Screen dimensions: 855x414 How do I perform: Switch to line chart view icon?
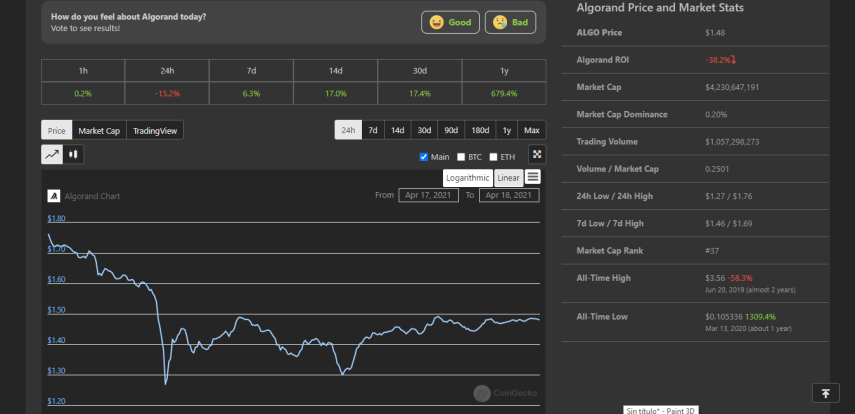coord(52,154)
